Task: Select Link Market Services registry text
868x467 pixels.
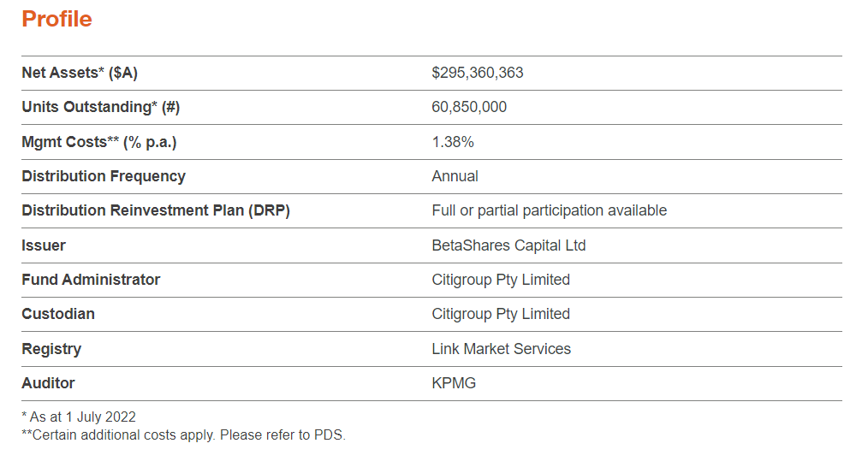Action: pos(501,349)
